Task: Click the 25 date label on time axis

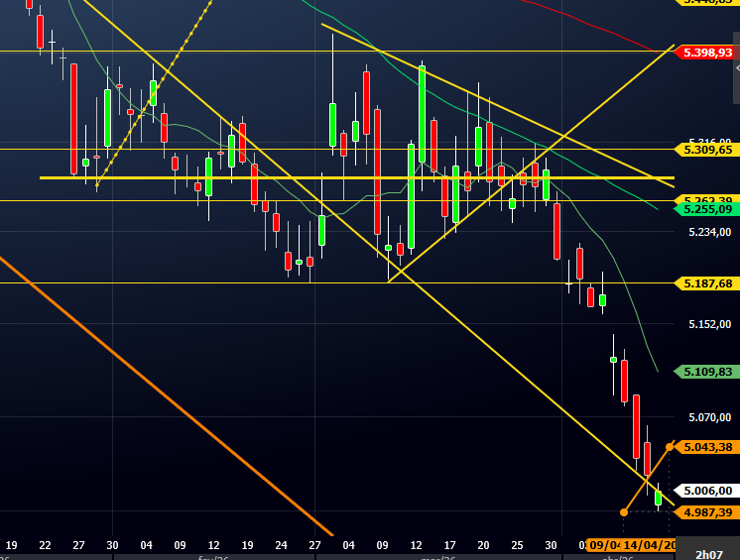Action: click(x=517, y=545)
